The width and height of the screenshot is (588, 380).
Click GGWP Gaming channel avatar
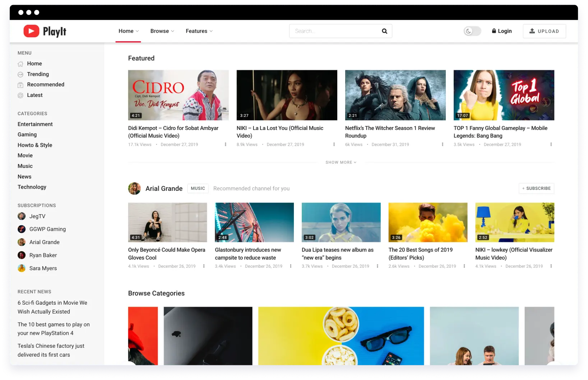coord(22,229)
